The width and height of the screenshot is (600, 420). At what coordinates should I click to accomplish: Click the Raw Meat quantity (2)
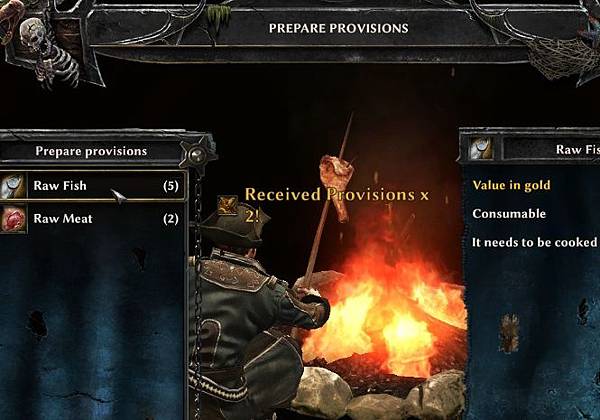coord(171,219)
